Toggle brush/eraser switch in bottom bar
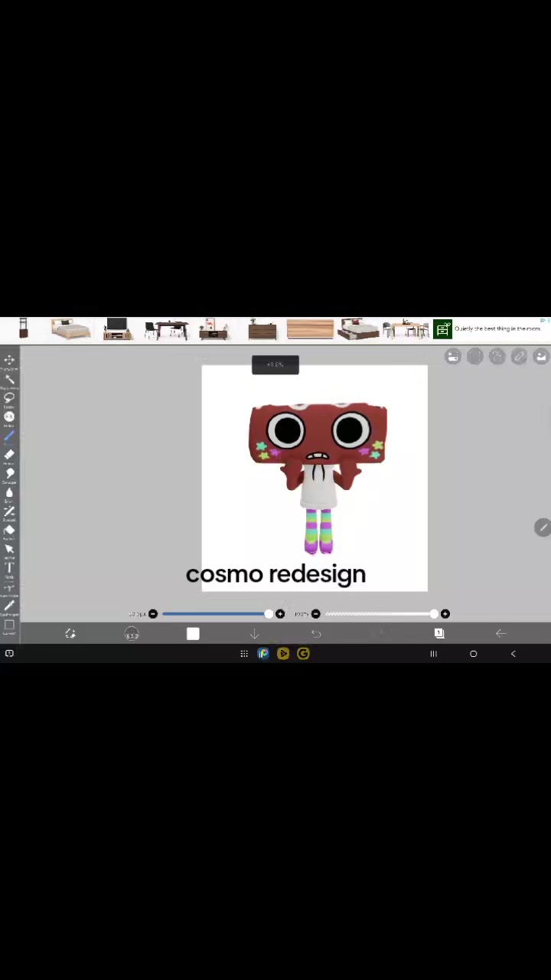Viewport: 551px width, 980px height. [x=70, y=634]
